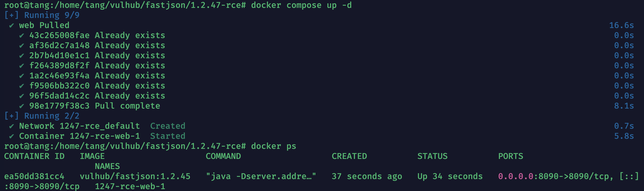Viewport: 644px width, 191px height.
Task: Click the [+] marker before Running 9/9
Action: click(x=11, y=15)
